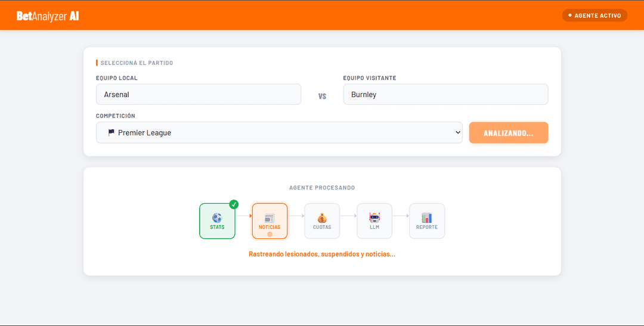This screenshot has height=326, width=644.
Task: Click the 'VS' label between teams
Action: click(x=322, y=97)
